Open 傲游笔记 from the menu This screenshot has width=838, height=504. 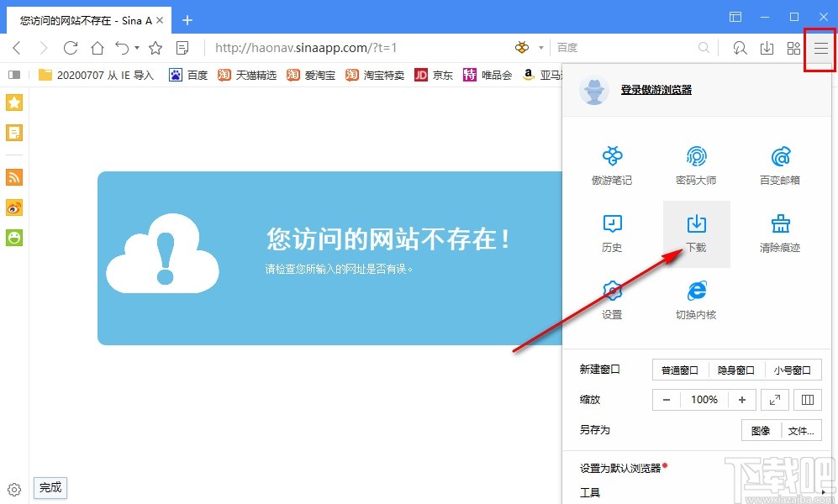coord(612,166)
